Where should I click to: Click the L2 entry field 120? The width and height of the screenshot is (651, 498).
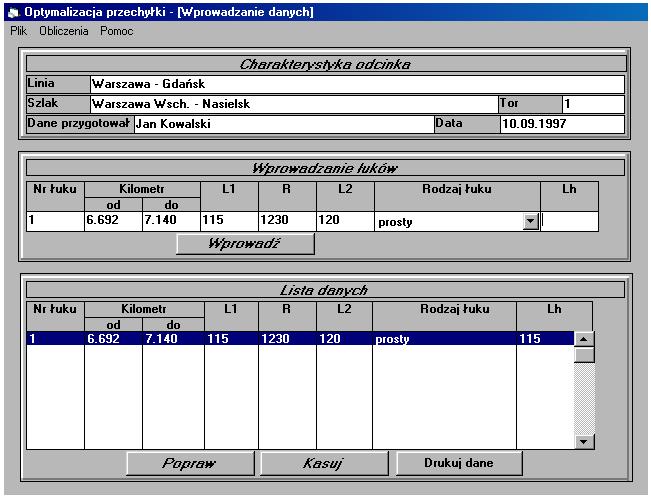345,221
